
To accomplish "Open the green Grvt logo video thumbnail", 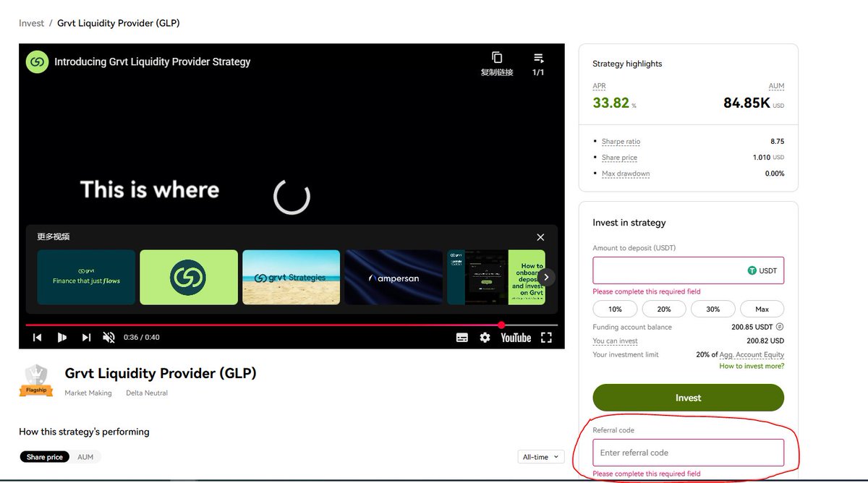I will (189, 277).
